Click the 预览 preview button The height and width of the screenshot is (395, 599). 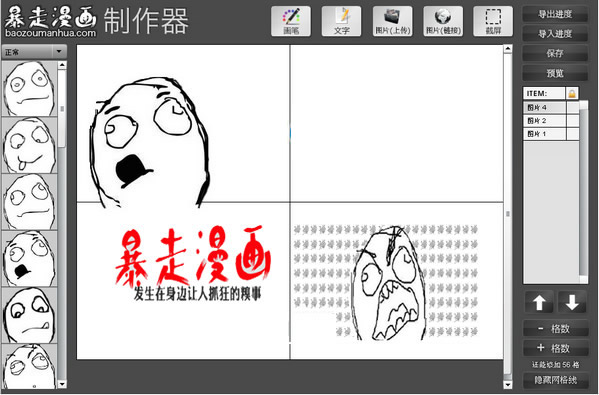555,73
